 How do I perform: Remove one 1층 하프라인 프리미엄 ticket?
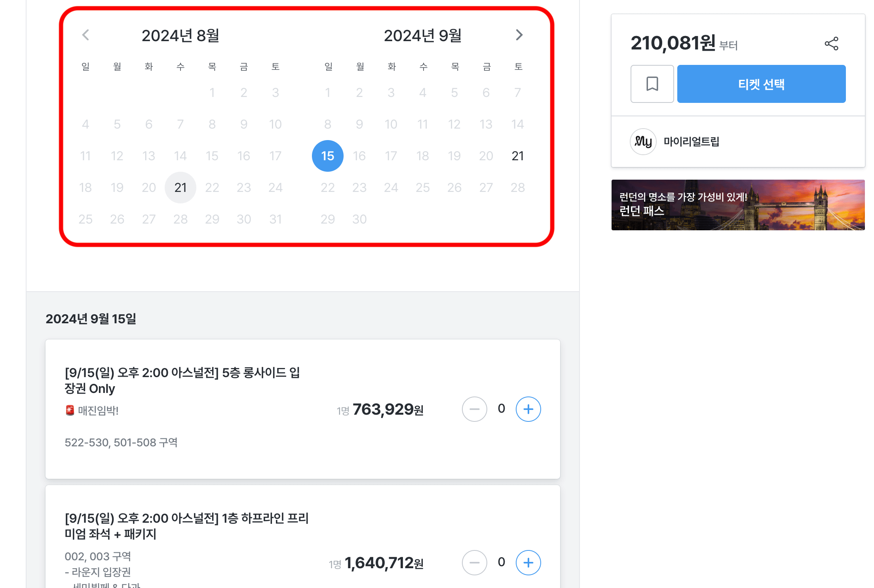[x=474, y=563]
